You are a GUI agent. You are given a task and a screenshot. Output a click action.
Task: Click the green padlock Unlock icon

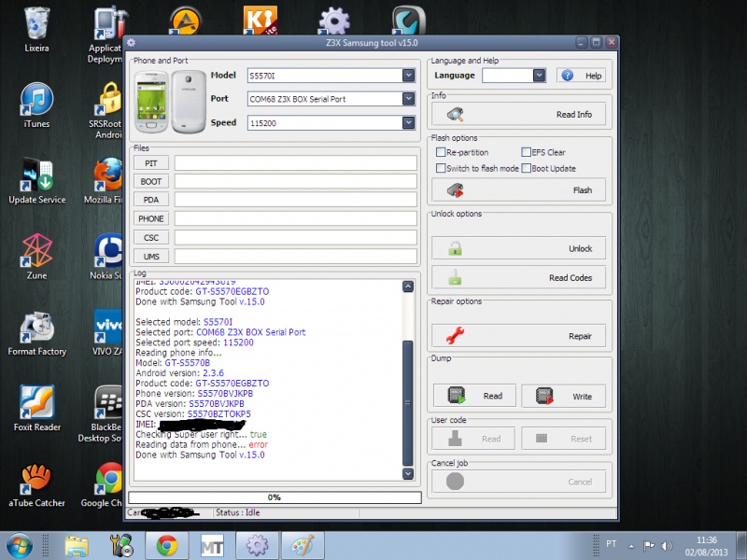[455, 248]
